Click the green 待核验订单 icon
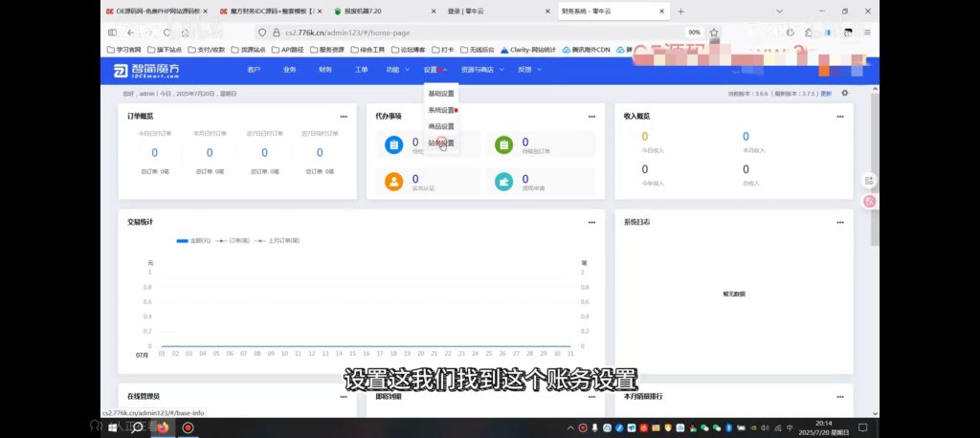 point(504,144)
